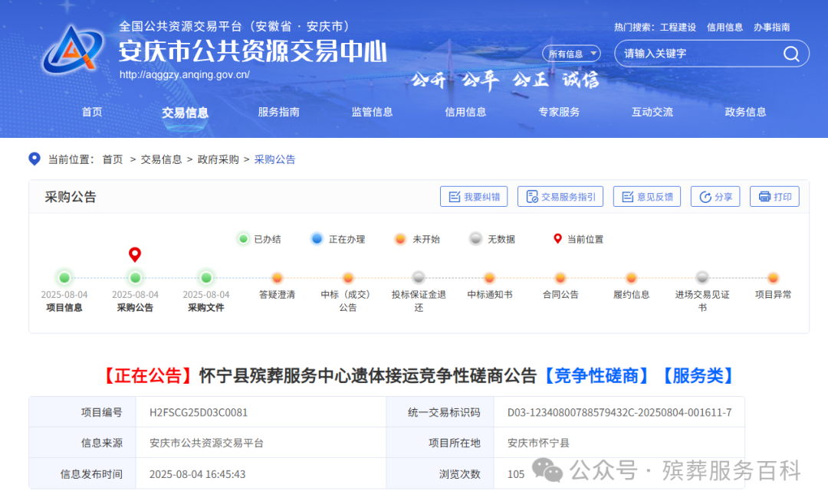828x504 pixels.
Task: Open the 交易信息 navigation menu
Action: click(186, 112)
